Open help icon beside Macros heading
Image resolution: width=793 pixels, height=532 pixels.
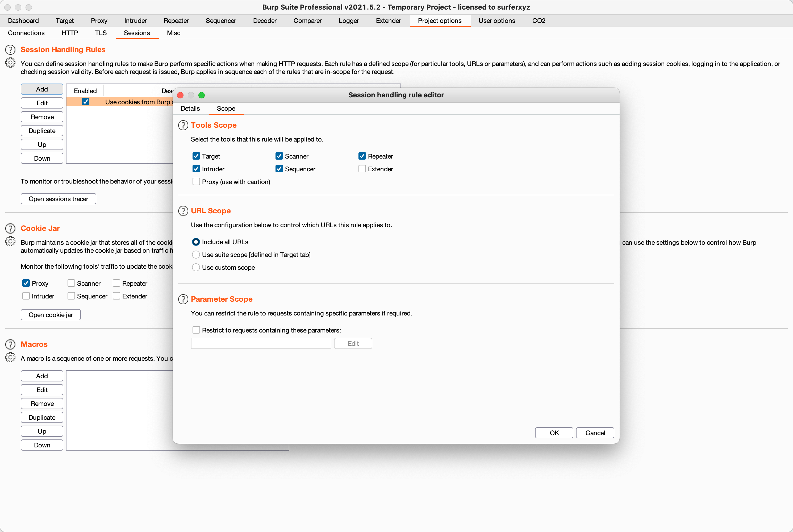[x=10, y=345]
